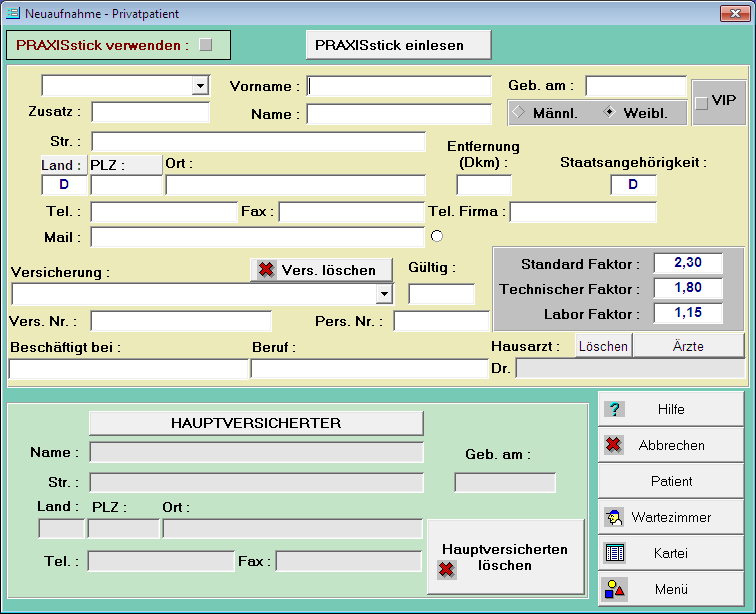The width and height of the screenshot is (756, 614).
Task: Click the Land button label
Action: click(64, 165)
